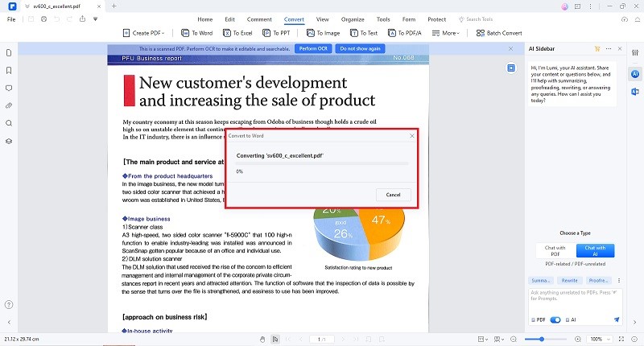
Task: Select Chat with AI mode
Action: [x=595, y=251]
